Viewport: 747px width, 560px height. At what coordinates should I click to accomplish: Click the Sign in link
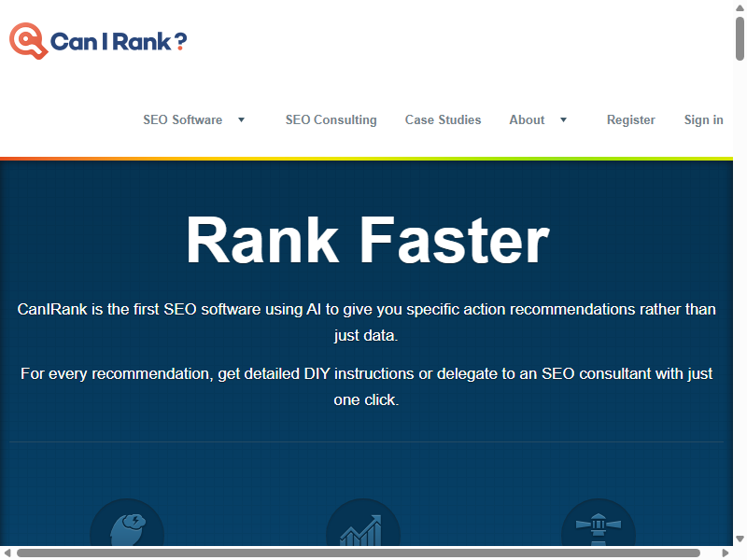tap(704, 120)
